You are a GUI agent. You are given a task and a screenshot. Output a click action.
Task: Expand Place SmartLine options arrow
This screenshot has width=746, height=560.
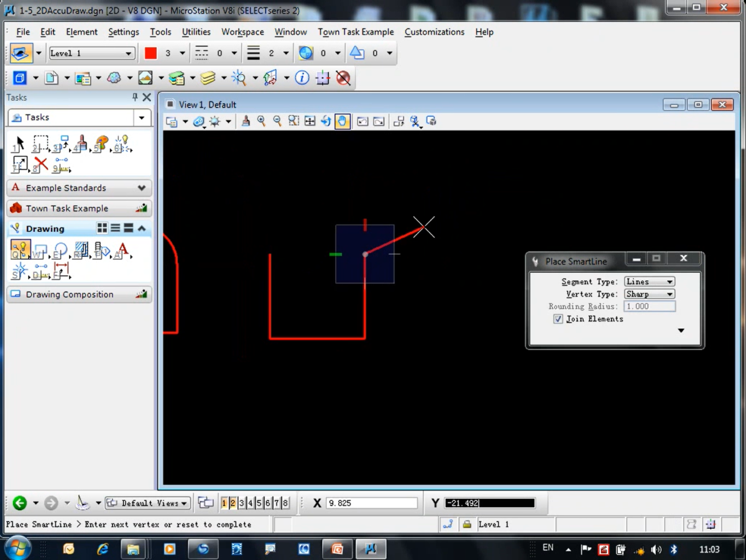tap(681, 331)
